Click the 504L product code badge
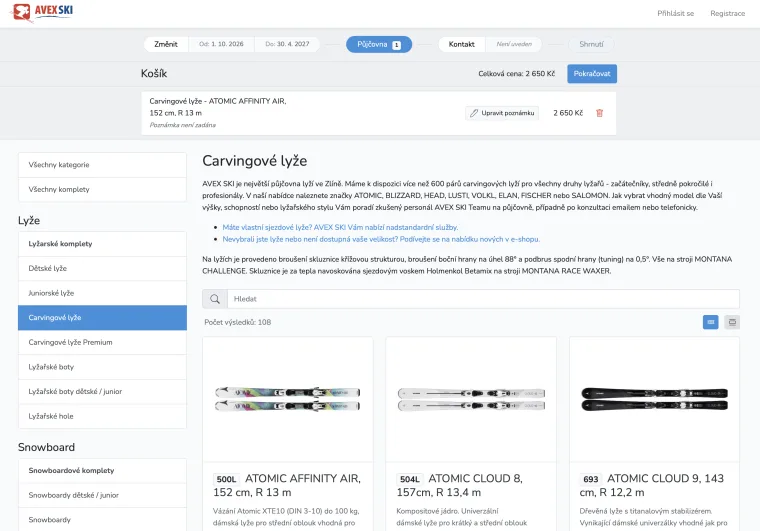760x531 pixels. (410, 479)
